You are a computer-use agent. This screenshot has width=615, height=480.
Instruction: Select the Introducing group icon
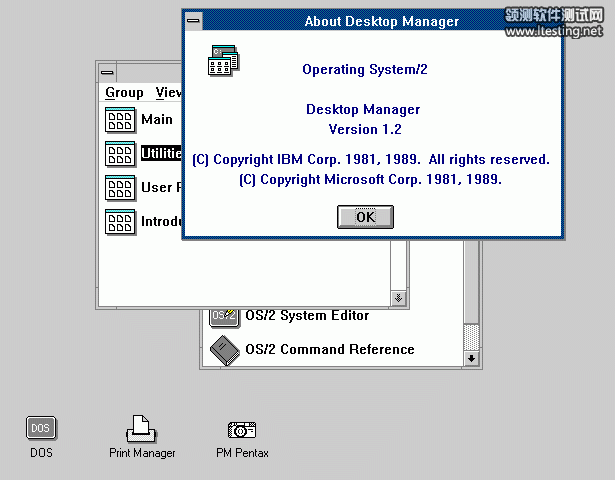click(120, 221)
